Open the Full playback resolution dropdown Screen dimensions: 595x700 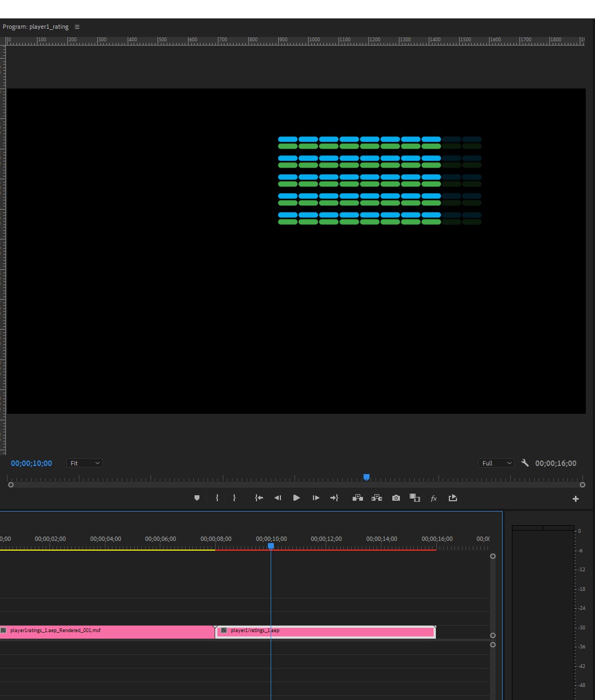pos(496,463)
